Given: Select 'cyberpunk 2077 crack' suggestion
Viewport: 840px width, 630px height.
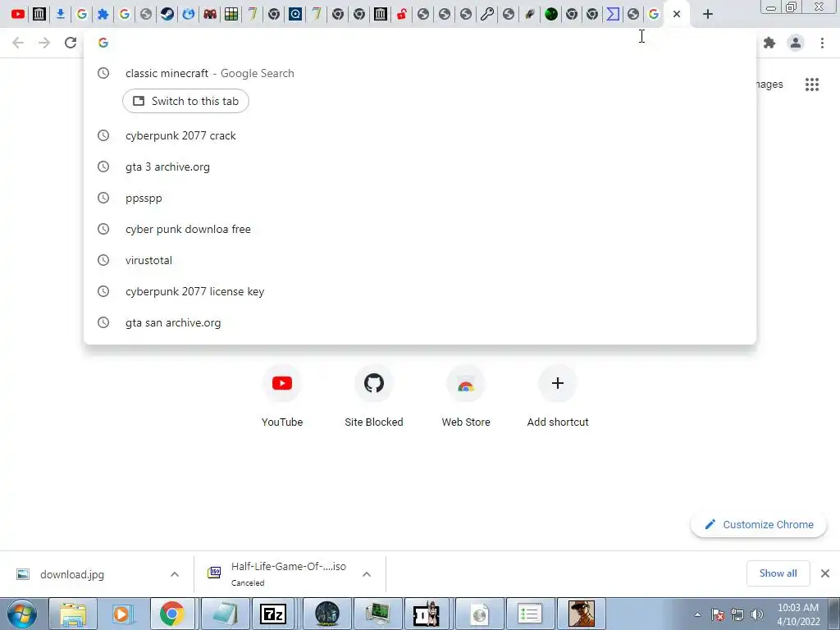Looking at the screenshot, I should click(x=420, y=135).
